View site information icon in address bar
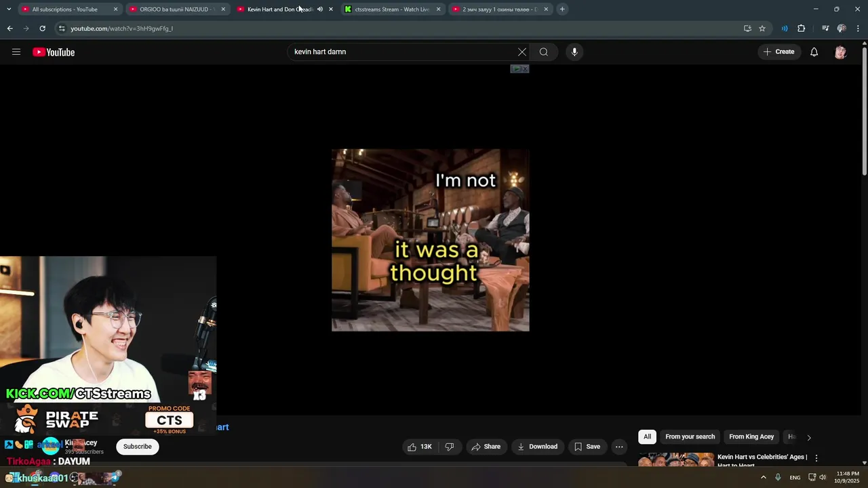The width and height of the screenshot is (868, 488). coord(62,28)
